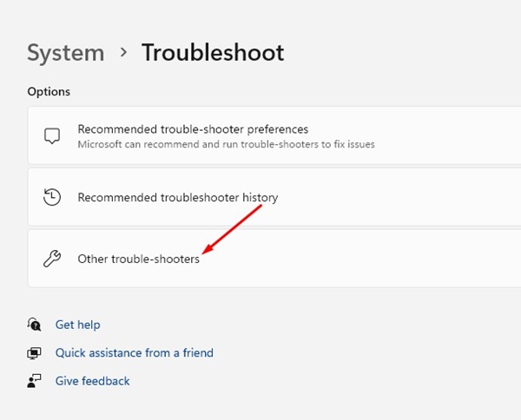Image resolution: width=521 pixels, height=420 pixels.
Task: Open Recommended troubleshooter history
Action: (178, 197)
